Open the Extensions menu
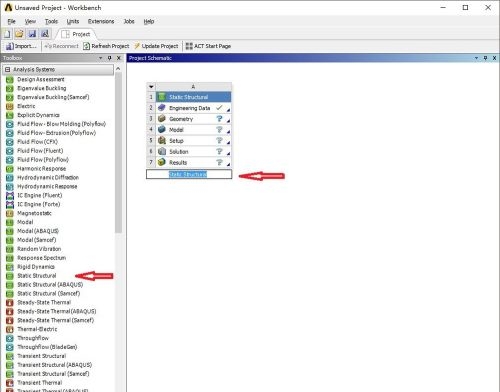500x392 pixels. [x=101, y=21]
